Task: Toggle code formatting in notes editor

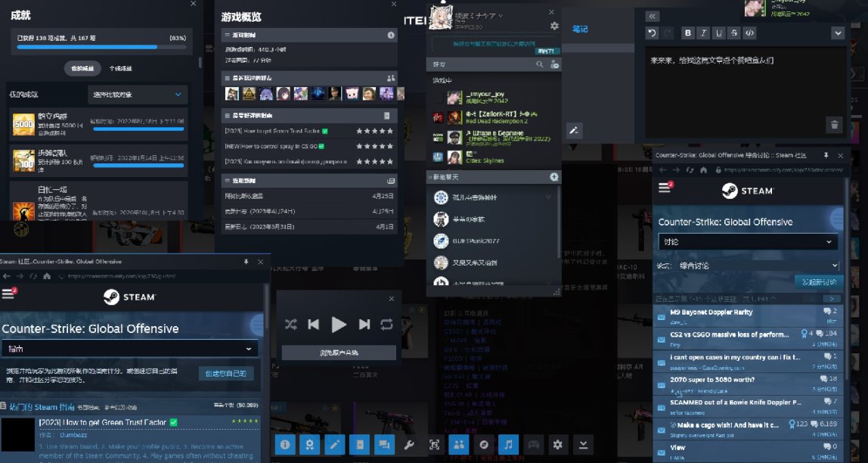Action: tap(749, 33)
